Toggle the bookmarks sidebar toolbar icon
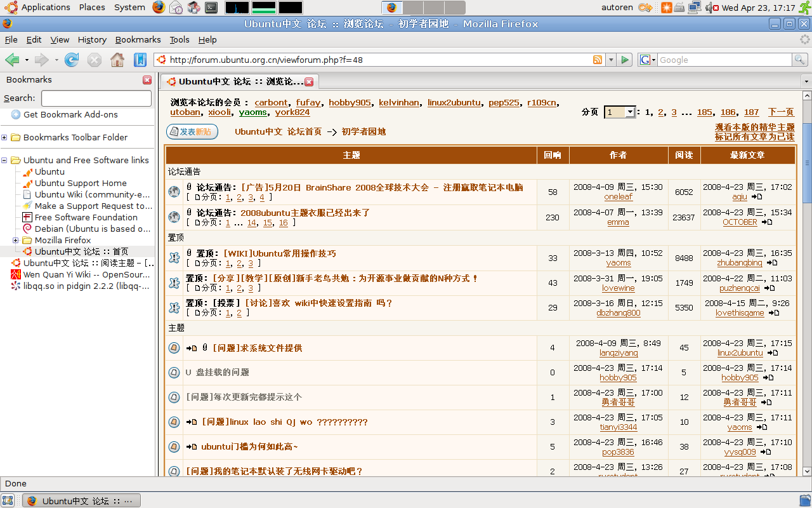The image size is (812, 508). coord(140,60)
